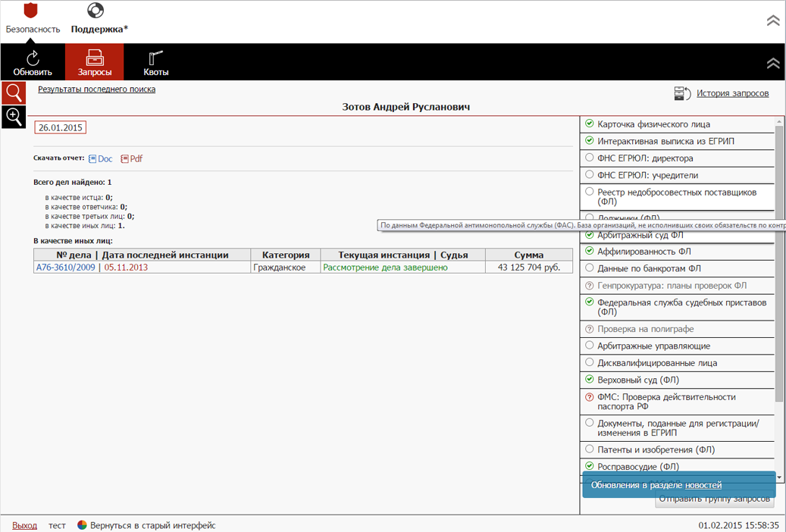
Task: Collapse the top header with double chevron
Action: tap(773, 20)
